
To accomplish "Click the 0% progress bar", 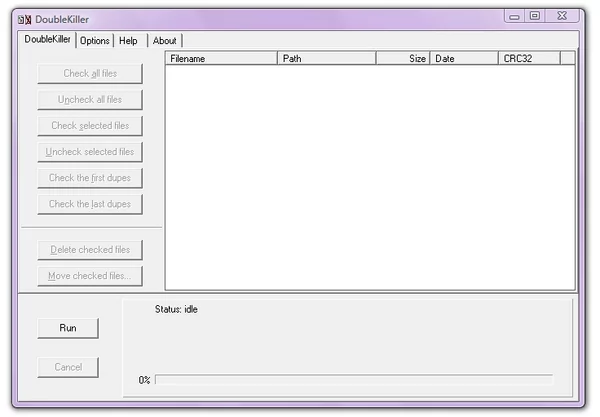I will [354, 380].
